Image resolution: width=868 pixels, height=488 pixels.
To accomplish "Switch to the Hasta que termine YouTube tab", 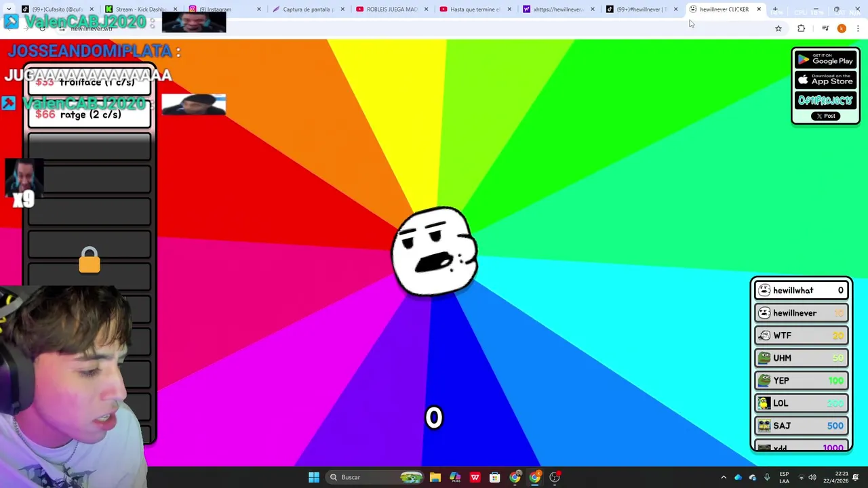I will [x=475, y=9].
